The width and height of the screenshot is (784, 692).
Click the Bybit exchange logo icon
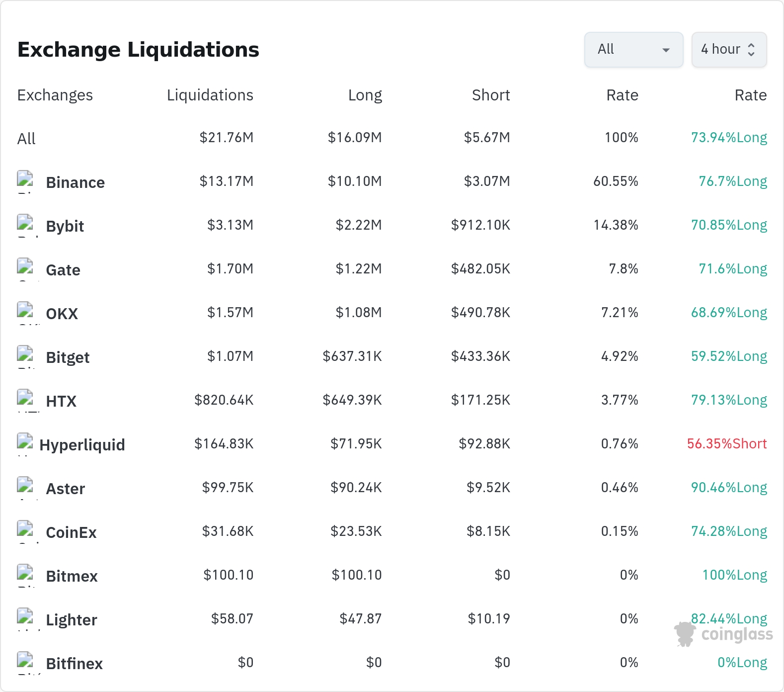point(25,224)
